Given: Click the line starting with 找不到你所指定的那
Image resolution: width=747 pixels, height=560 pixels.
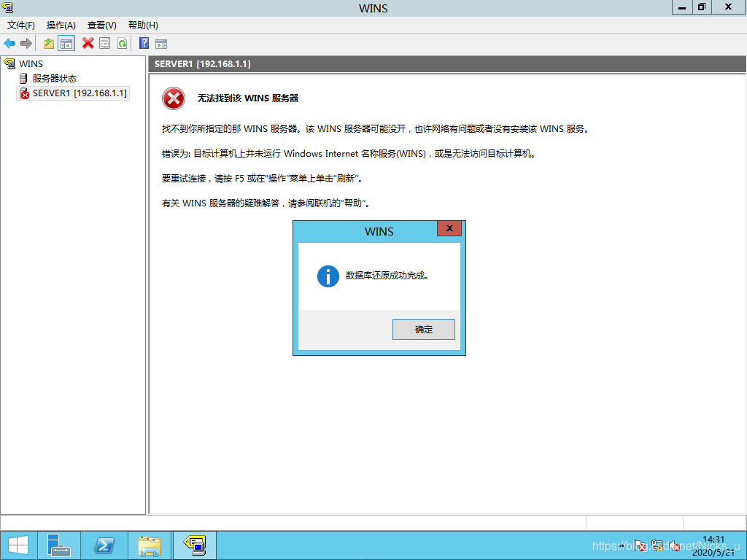Looking at the screenshot, I should coord(376,129).
